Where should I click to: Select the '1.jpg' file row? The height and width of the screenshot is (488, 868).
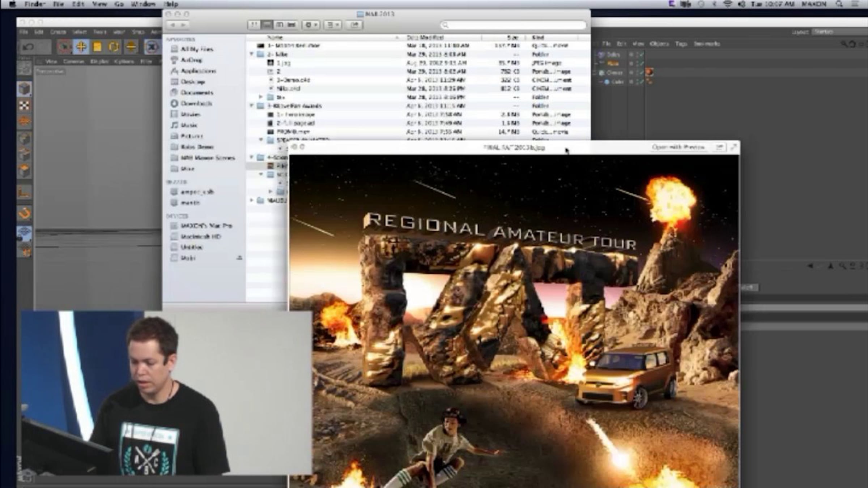click(x=418, y=63)
